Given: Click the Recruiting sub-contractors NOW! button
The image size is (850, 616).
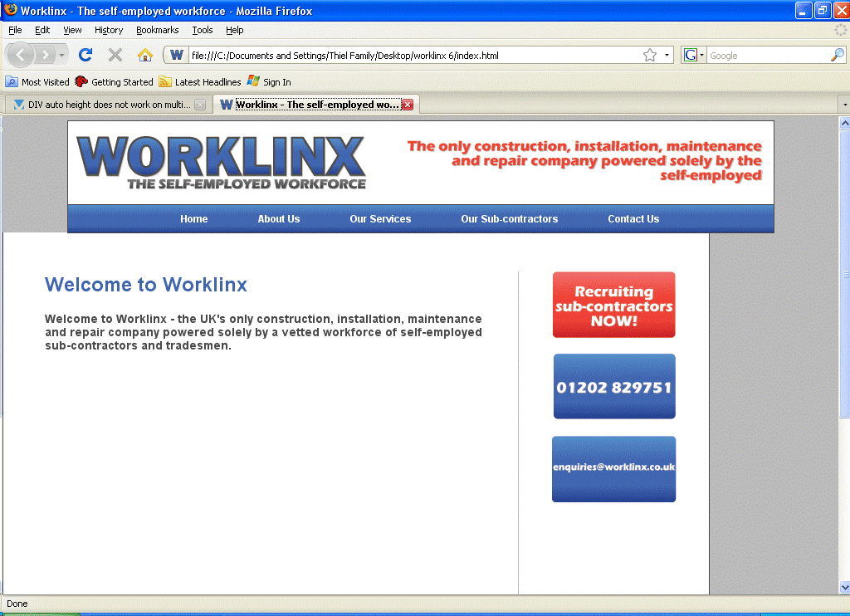Looking at the screenshot, I should [614, 305].
